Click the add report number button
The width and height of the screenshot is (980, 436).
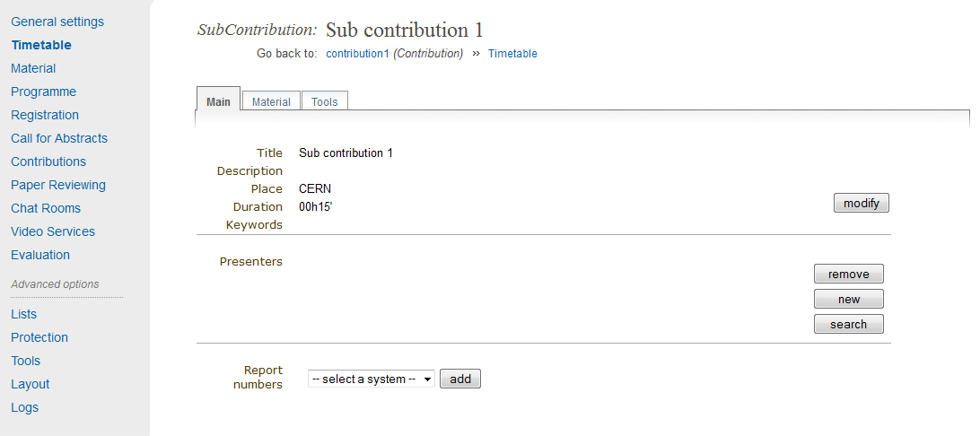(x=460, y=379)
